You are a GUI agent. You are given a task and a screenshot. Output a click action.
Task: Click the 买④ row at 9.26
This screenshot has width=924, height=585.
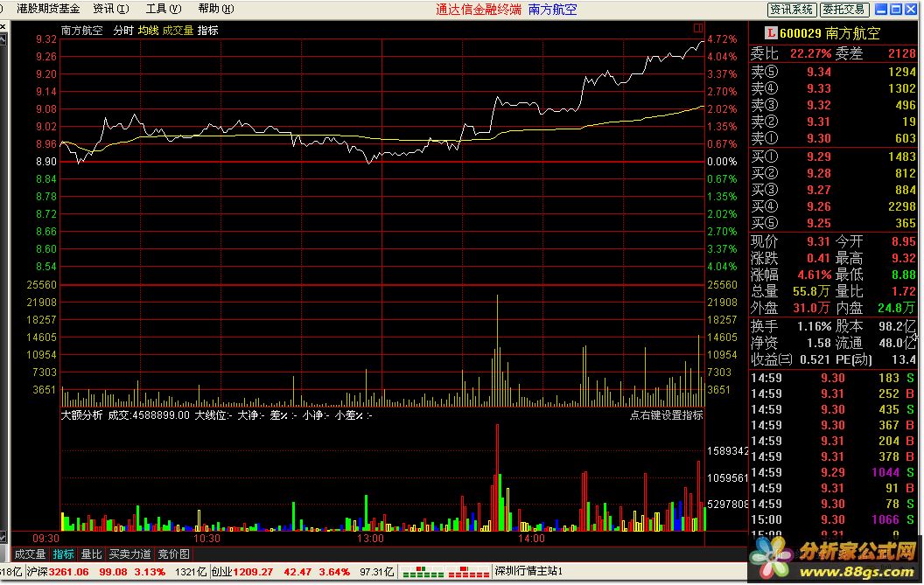point(833,206)
